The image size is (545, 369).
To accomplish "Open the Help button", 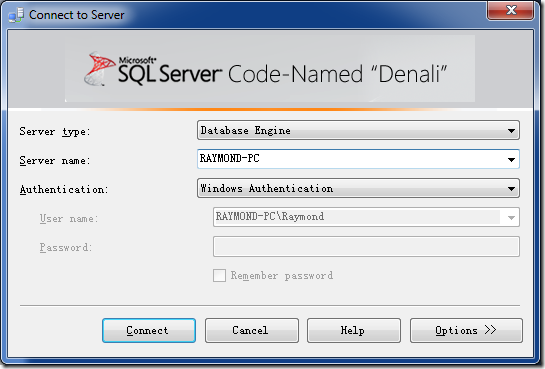I will pyautogui.click(x=353, y=330).
